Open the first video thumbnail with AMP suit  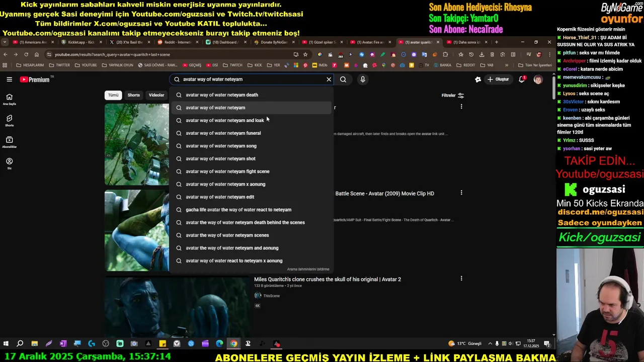(137, 144)
